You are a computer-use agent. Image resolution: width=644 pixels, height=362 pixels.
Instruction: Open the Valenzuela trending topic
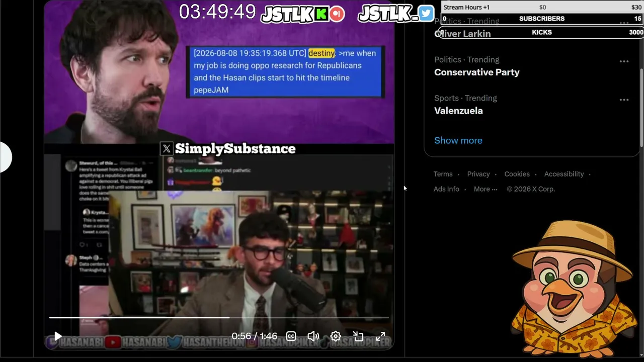pos(458,111)
